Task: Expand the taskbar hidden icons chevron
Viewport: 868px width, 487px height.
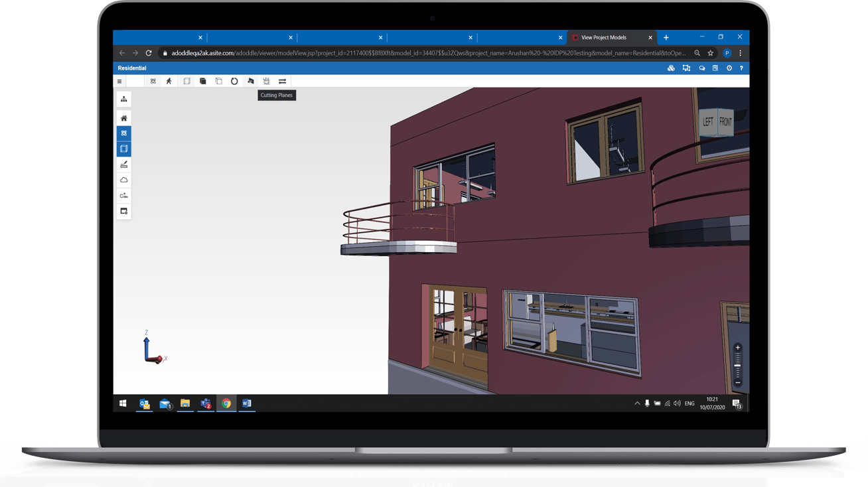Action: (636, 403)
